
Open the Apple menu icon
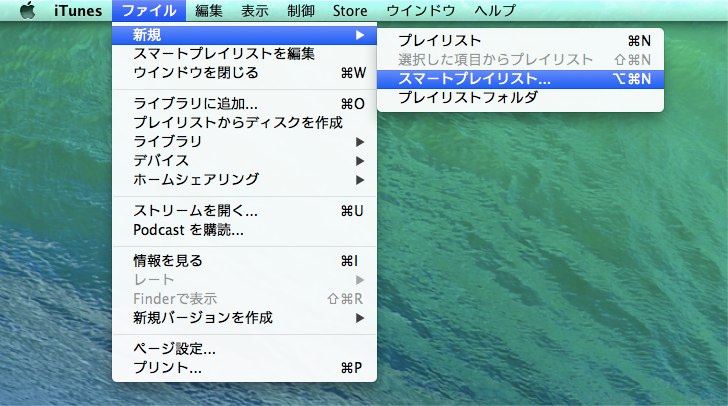(28, 10)
